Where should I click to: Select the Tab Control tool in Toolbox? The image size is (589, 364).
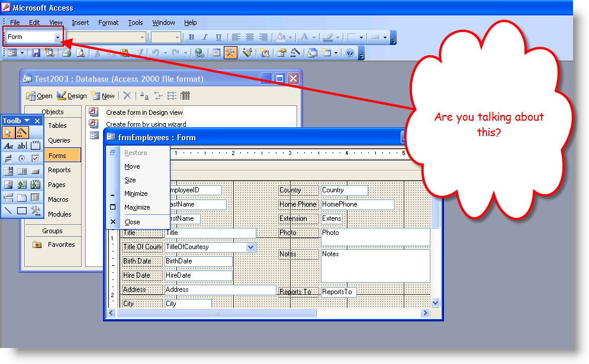22,198
